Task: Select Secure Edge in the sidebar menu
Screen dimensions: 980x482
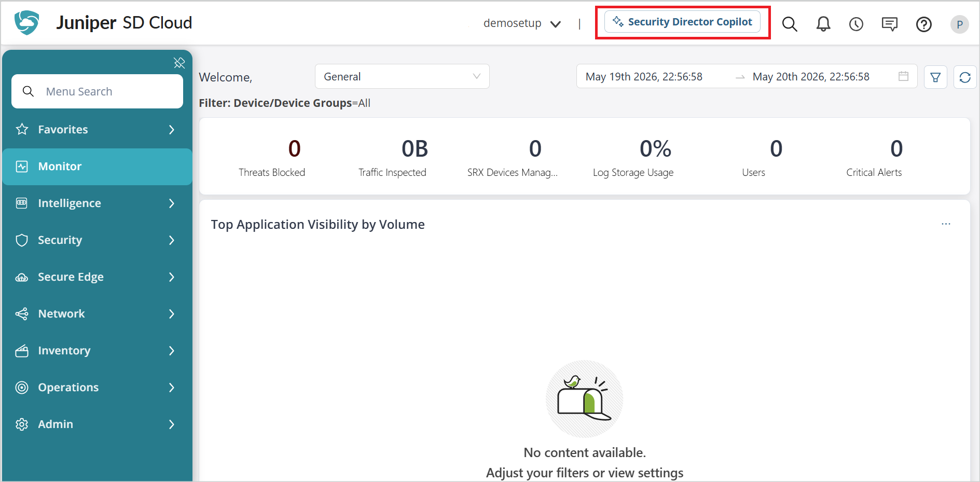Action: click(98, 277)
